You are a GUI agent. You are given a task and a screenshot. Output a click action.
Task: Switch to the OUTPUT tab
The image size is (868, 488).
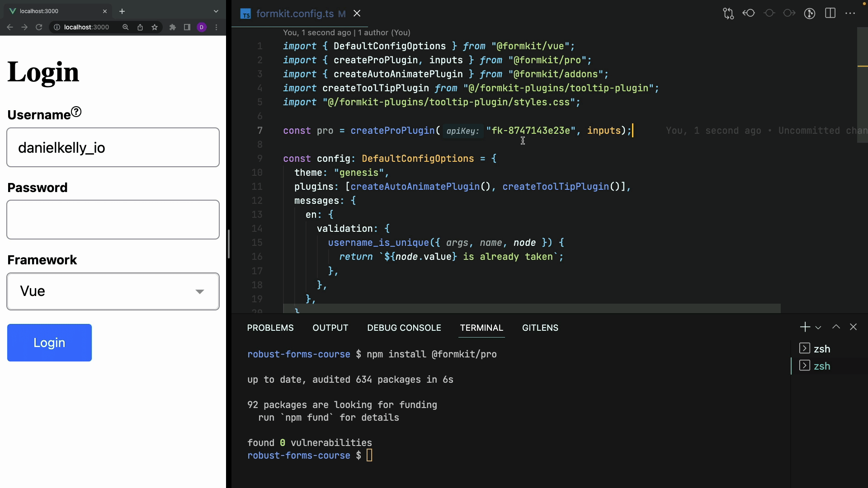330,328
